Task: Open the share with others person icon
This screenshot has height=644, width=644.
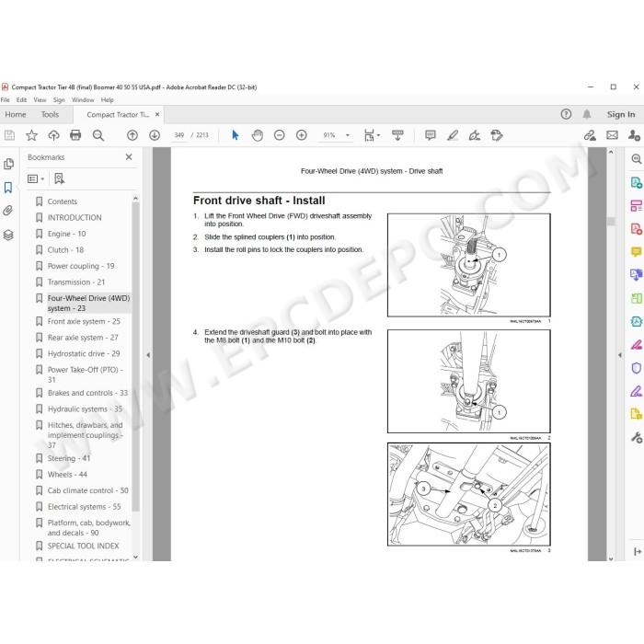Action: (634, 135)
